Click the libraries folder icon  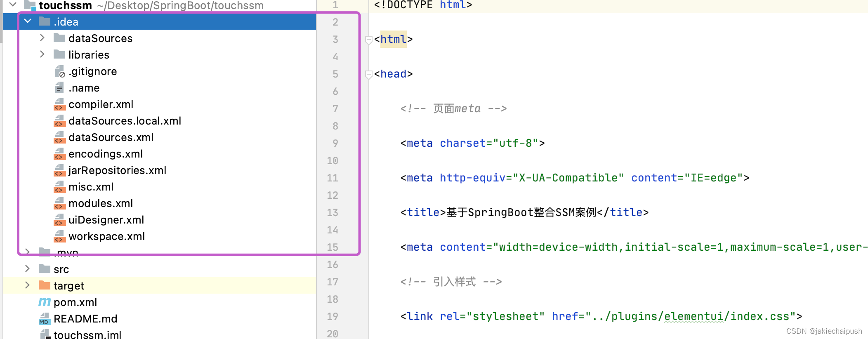pos(59,54)
